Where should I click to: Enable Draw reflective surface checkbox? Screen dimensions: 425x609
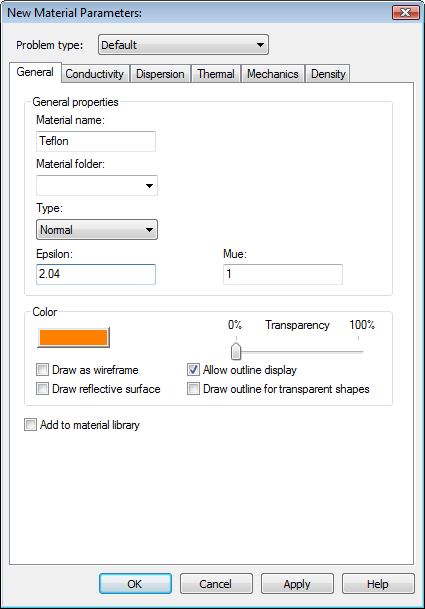coord(42,388)
